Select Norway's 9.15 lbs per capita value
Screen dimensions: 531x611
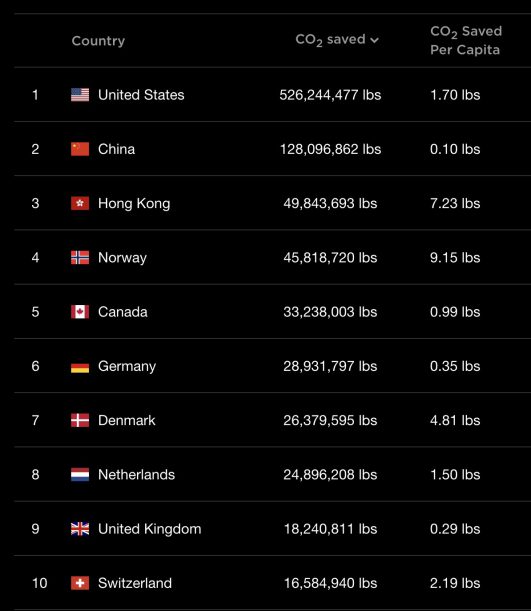tap(455, 258)
